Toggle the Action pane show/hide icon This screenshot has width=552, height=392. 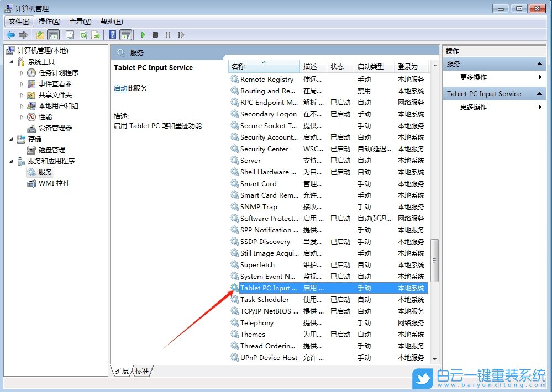(x=127, y=35)
